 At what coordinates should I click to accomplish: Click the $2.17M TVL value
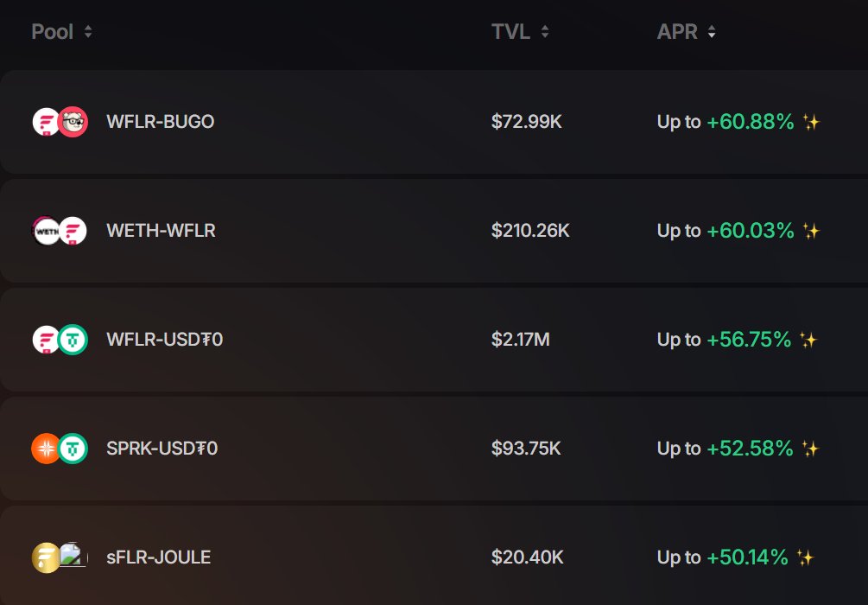(x=520, y=340)
